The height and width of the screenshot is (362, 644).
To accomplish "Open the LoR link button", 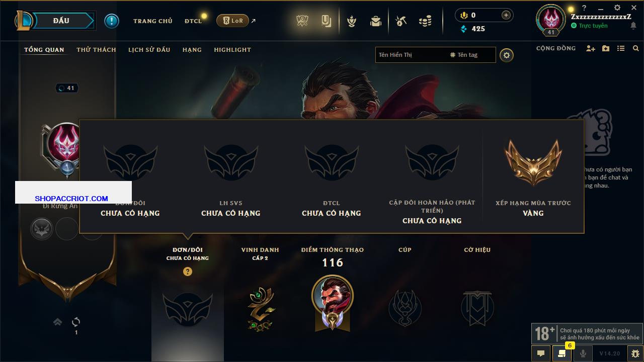I will click(232, 21).
